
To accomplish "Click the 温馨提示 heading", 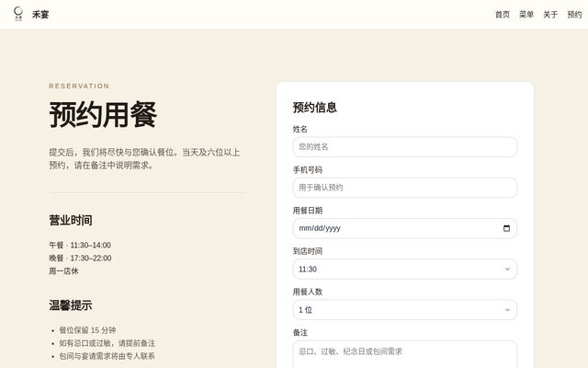I will coord(71,305).
